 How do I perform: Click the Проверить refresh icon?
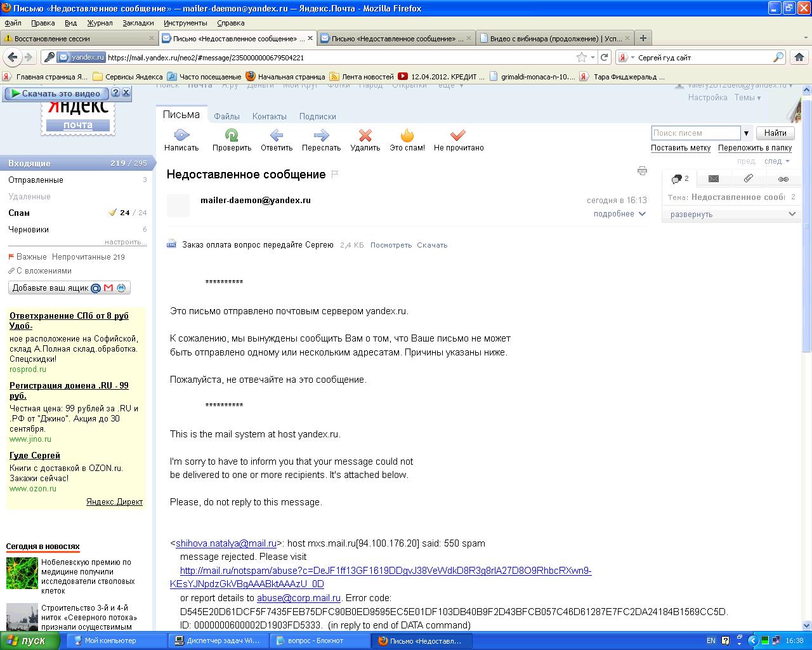232,135
